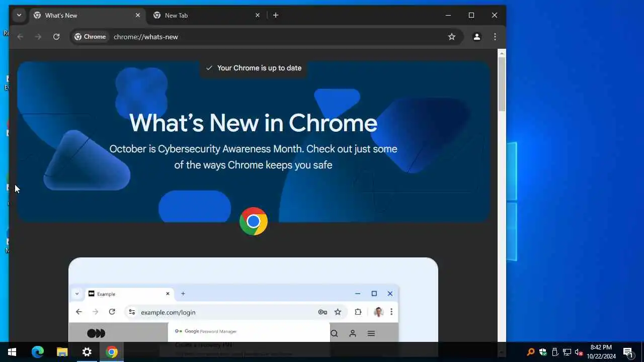Reload the current page
The image size is (644, 362).
pyautogui.click(x=56, y=37)
